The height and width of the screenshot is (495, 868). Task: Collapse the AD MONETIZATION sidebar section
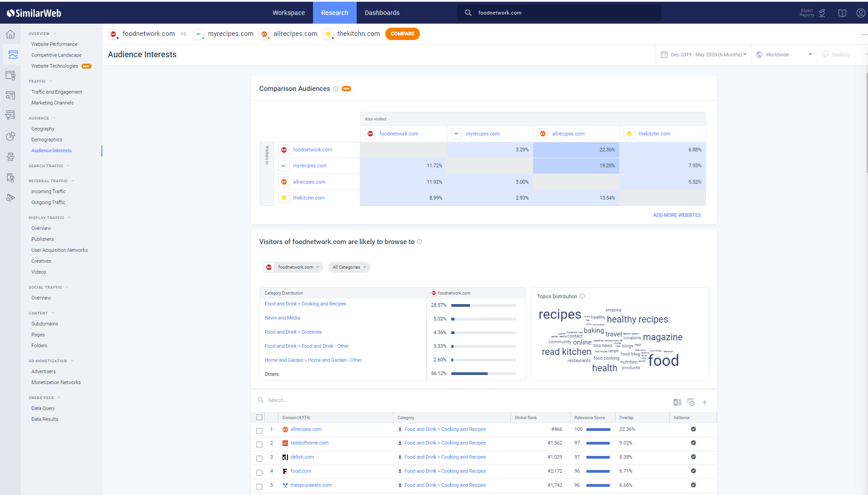point(51,361)
